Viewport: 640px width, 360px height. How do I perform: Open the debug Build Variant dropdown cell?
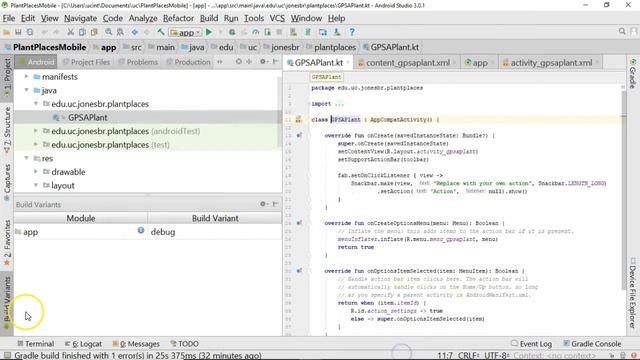click(x=215, y=232)
